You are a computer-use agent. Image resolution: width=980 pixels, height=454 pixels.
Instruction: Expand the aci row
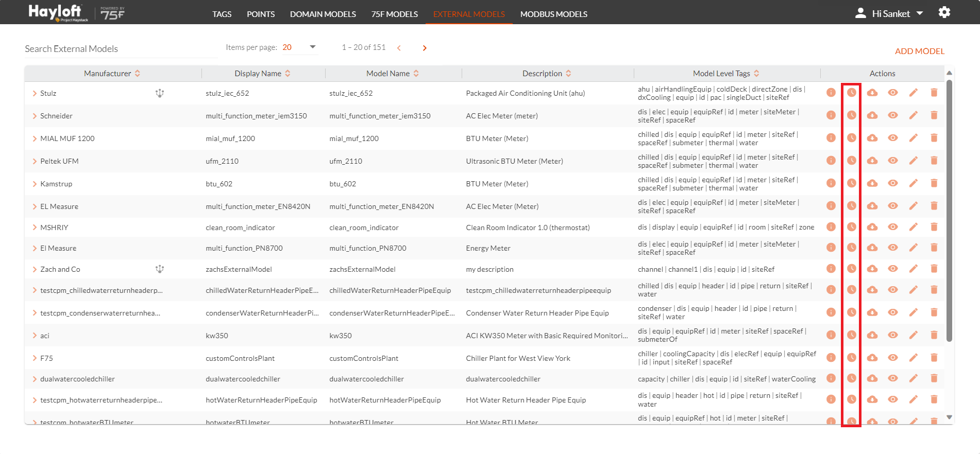coord(35,336)
